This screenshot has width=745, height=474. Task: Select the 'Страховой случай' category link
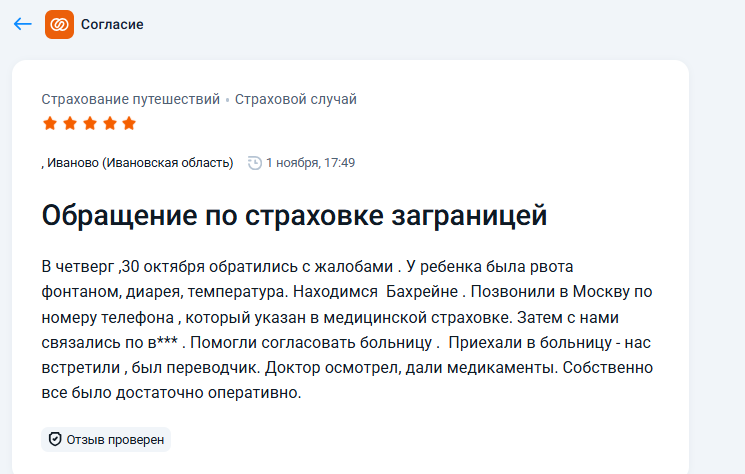pyautogui.click(x=295, y=99)
